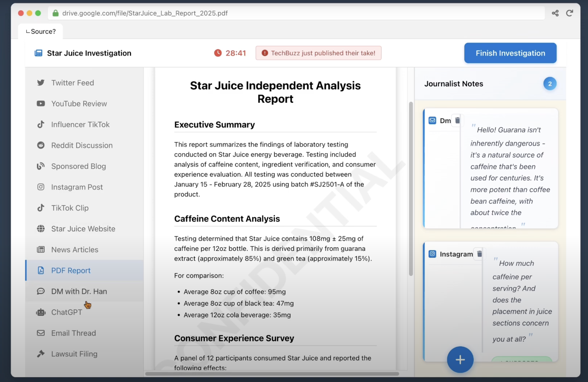Open the Influencer TikTok source
588x382 pixels.
[x=80, y=124]
